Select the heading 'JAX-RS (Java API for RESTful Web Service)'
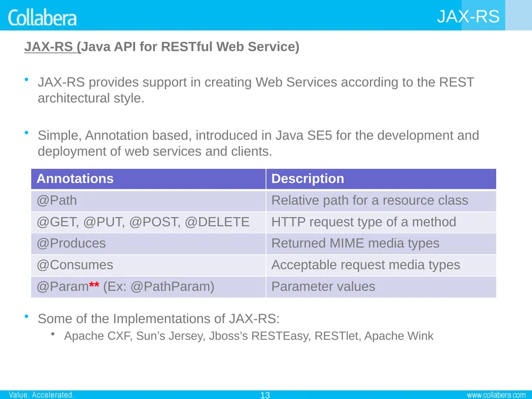 pyautogui.click(x=162, y=47)
